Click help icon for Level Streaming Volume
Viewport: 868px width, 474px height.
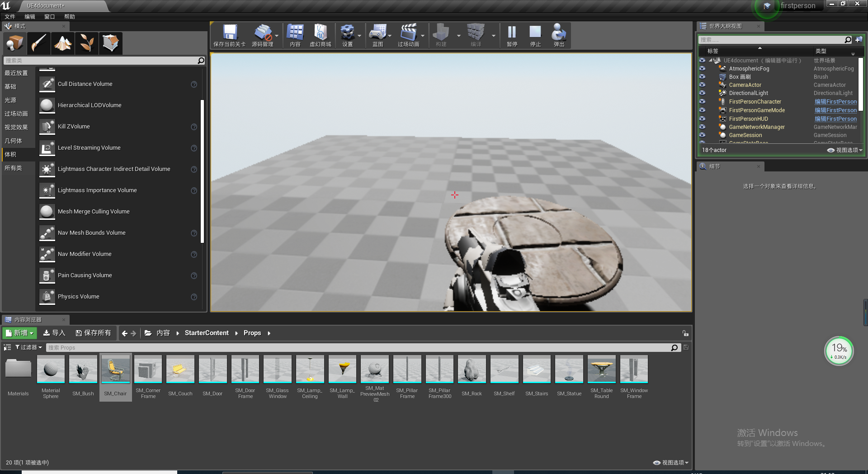tap(194, 148)
